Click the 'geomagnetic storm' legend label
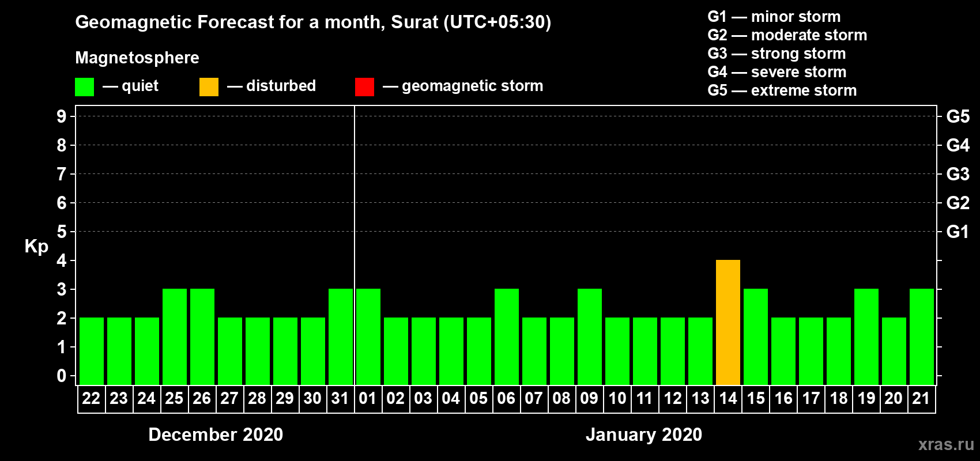The height and width of the screenshot is (461, 980). pyautogui.click(x=472, y=86)
